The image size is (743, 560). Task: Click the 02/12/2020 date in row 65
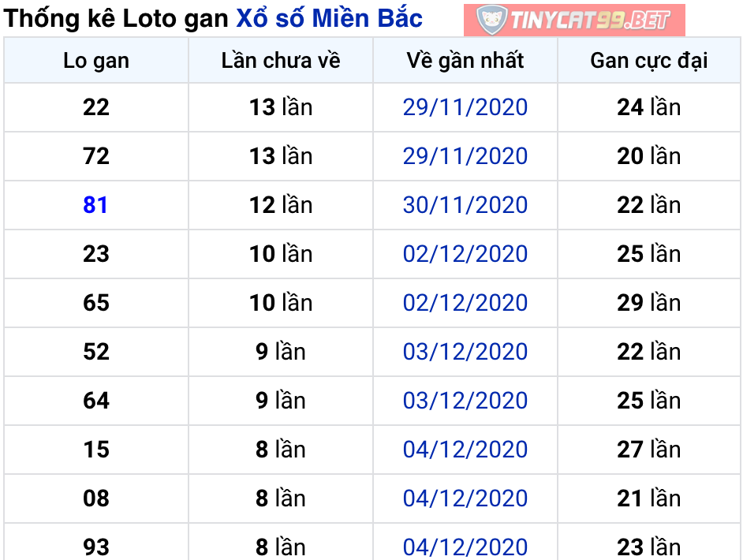click(465, 303)
